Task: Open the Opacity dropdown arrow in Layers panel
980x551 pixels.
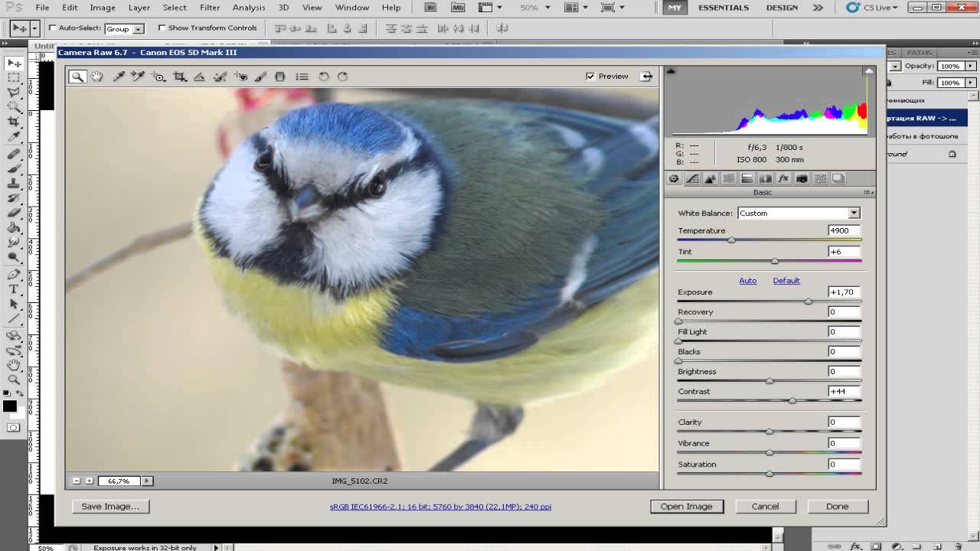Action: (971, 66)
